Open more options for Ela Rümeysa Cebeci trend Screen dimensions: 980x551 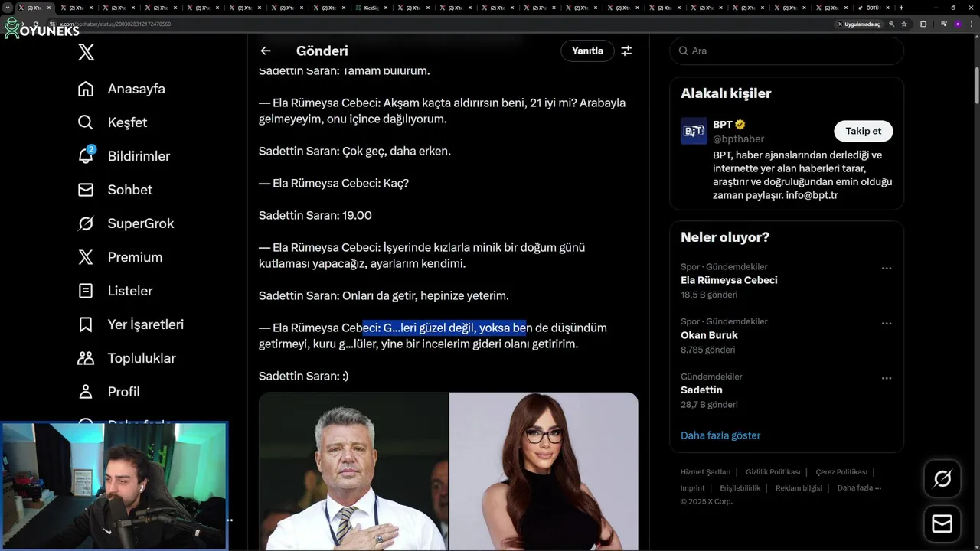coord(887,269)
